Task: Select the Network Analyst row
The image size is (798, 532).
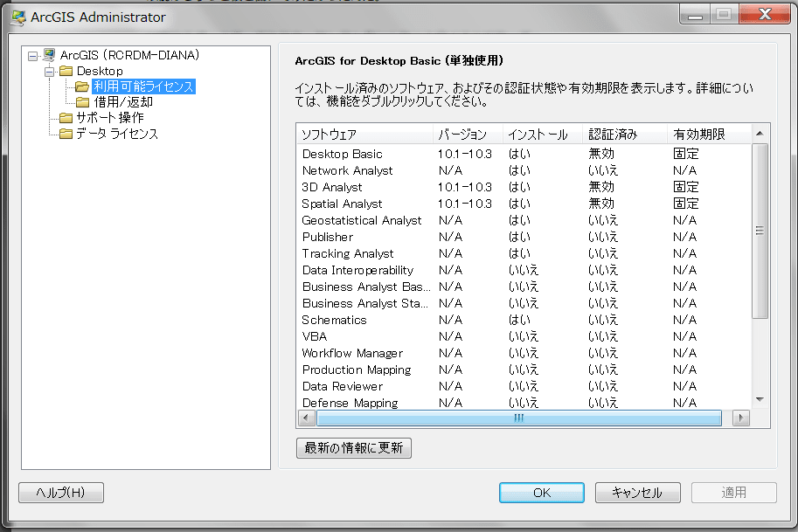Action: point(524,170)
